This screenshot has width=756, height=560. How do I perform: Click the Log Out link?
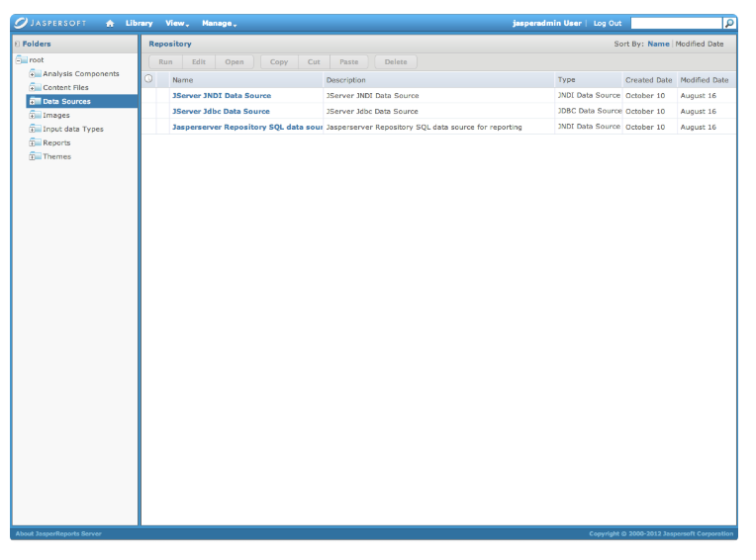point(608,23)
